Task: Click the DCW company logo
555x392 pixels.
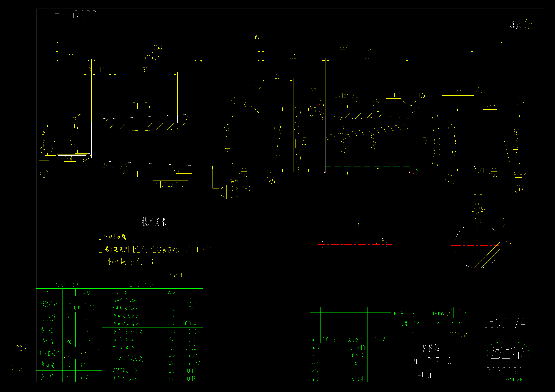Action: pyautogui.click(x=508, y=353)
